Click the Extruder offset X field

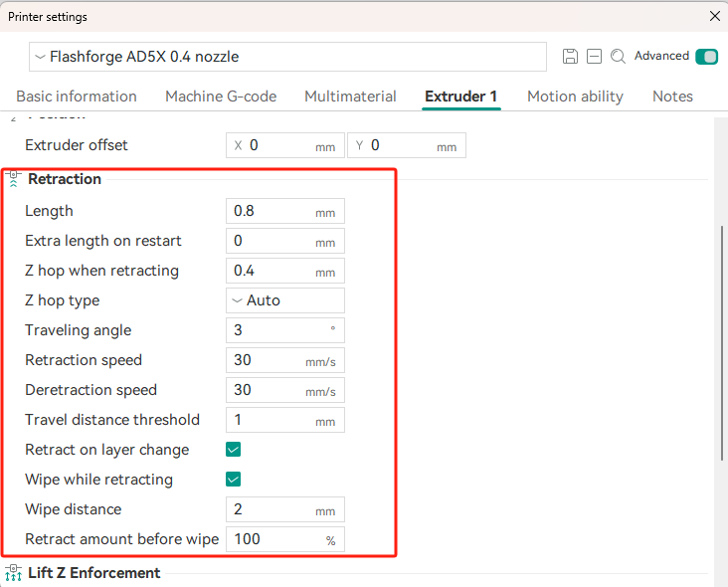285,145
